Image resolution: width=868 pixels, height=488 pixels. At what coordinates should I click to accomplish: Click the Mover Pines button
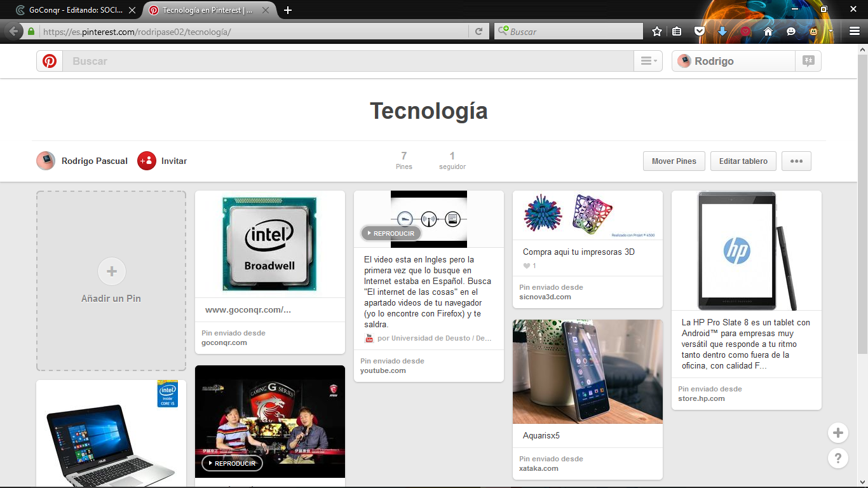674,161
